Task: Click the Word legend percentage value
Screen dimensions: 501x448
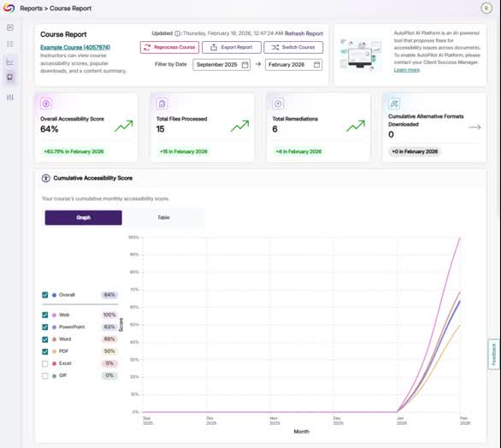Action: pyautogui.click(x=109, y=339)
